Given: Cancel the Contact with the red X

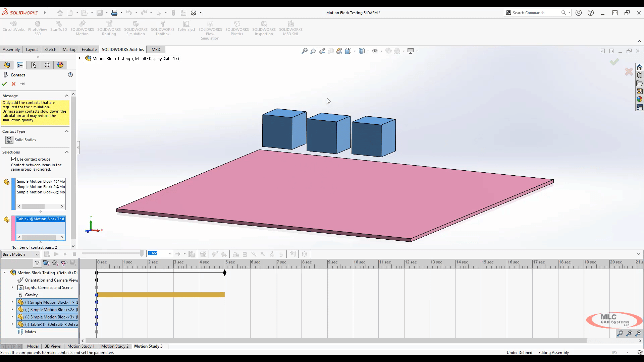Looking at the screenshot, I should (13, 84).
